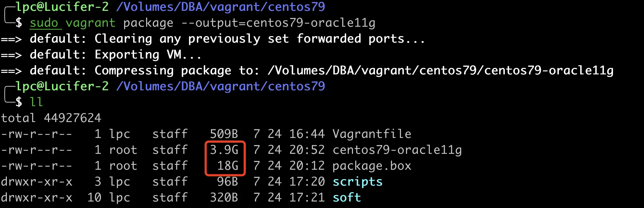Screen dimensions: 644x208
Task: Click the highlighted 3.9G file size
Action: (x=224, y=150)
